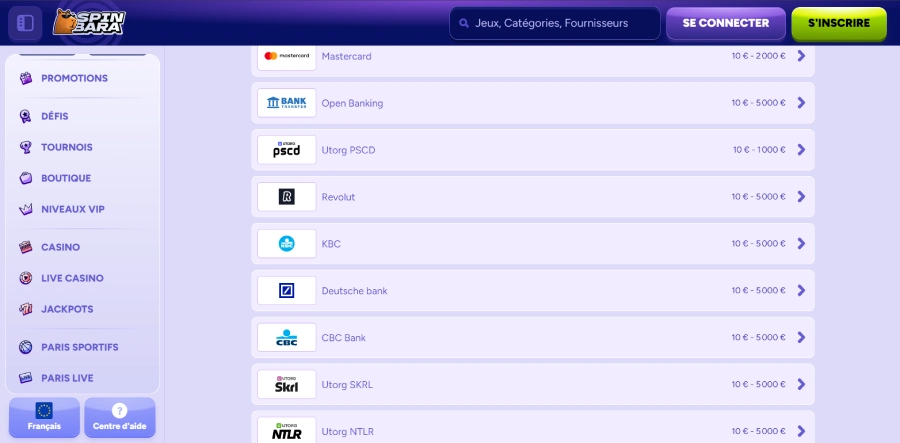This screenshot has width=900, height=443.
Task: Click the Se Connecter button
Action: [725, 23]
